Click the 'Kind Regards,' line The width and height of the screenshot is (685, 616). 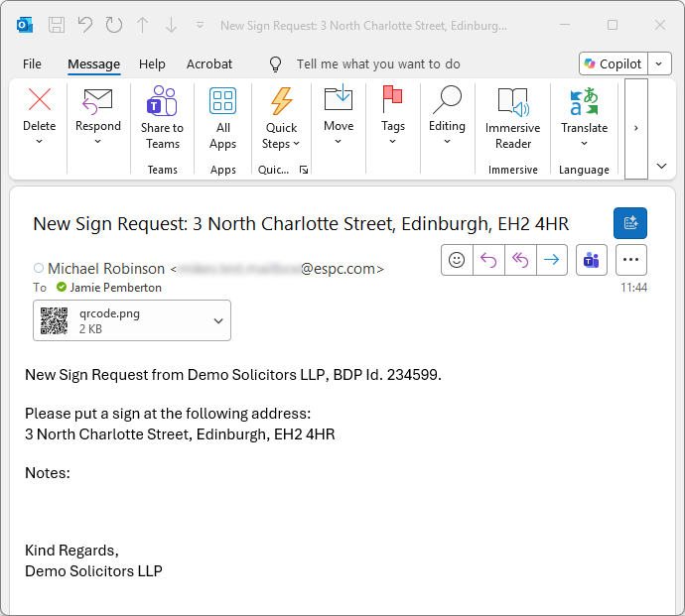coord(71,551)
